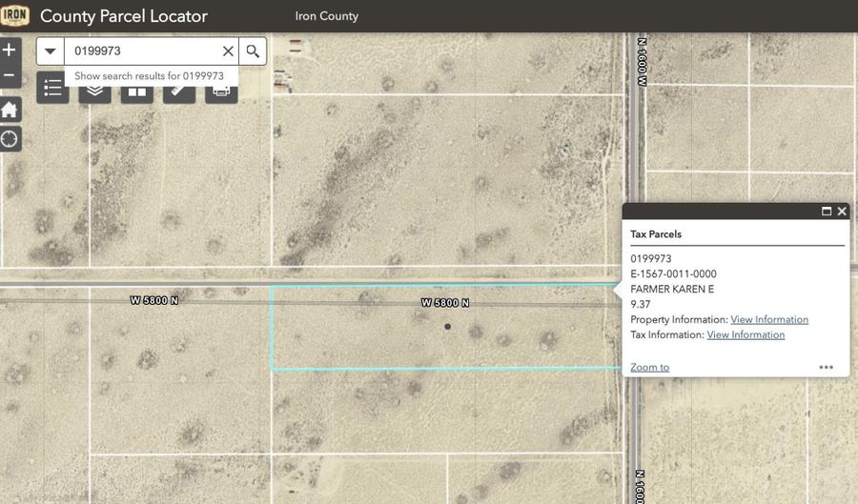Open the Legend widget
This screenshot has width=858, height=504.
pos(53,91)
